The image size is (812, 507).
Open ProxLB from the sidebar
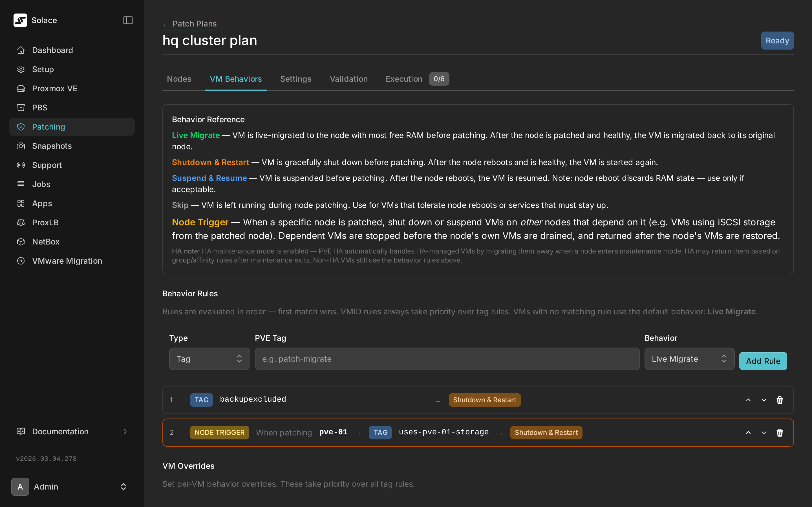click(45, 222)
